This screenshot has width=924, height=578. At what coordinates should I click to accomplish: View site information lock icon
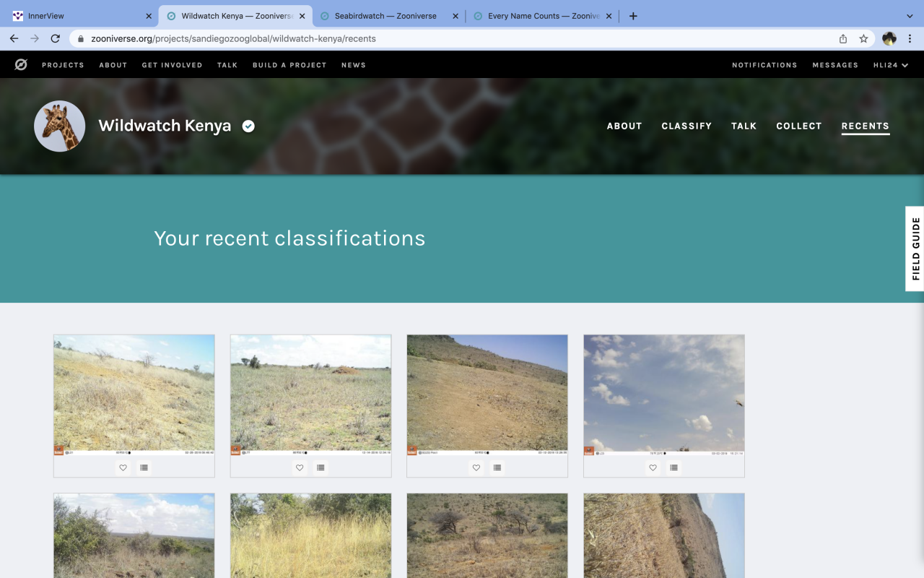(x=79, y=38)
